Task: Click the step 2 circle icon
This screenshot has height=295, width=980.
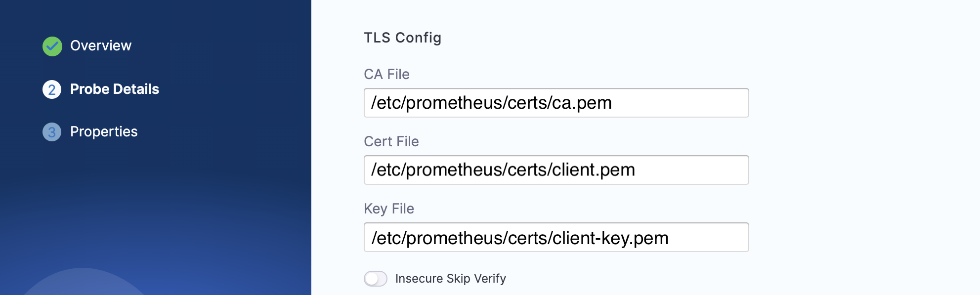Action: (52, 89)
